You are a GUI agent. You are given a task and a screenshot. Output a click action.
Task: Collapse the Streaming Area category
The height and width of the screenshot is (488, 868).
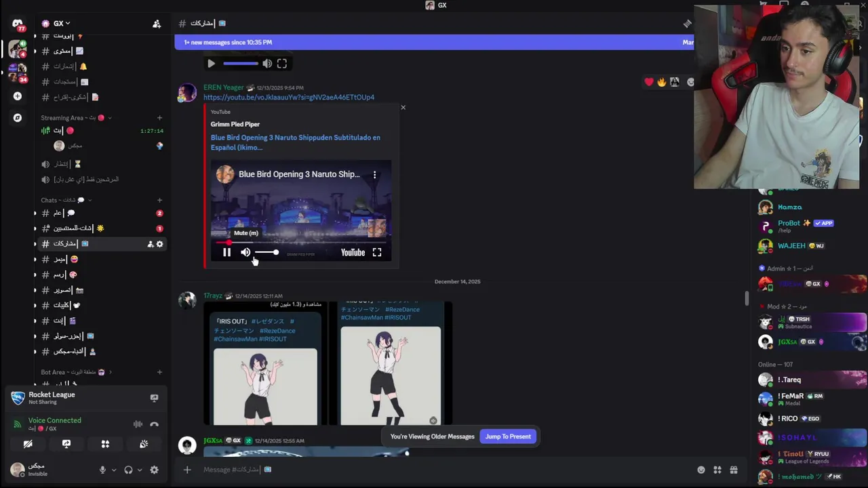[76, 118]
